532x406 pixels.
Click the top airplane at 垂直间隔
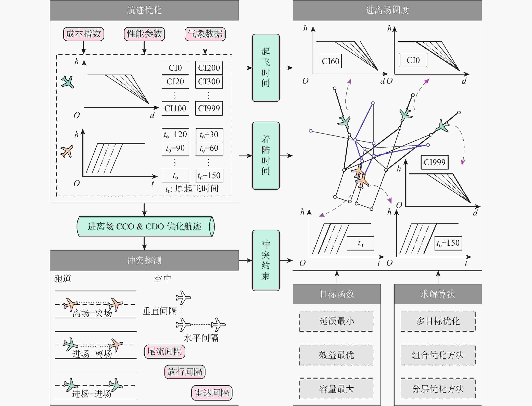click(x=183, y=297)
